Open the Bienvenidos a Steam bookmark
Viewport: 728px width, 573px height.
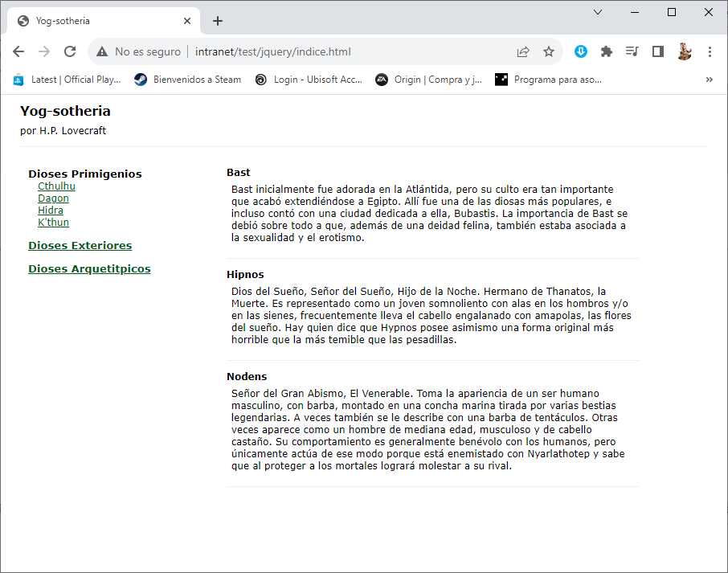pyautogui.click(x=188, y=80)
